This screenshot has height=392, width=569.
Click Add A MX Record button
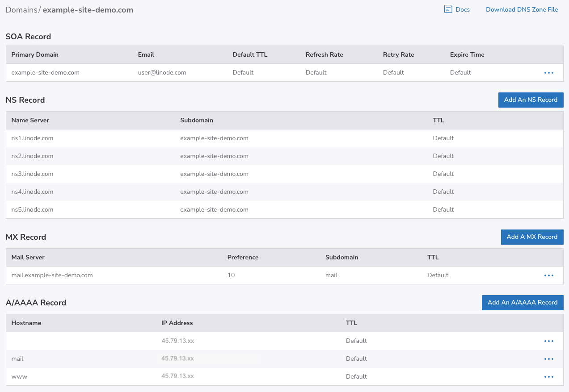tap(532, 237)
